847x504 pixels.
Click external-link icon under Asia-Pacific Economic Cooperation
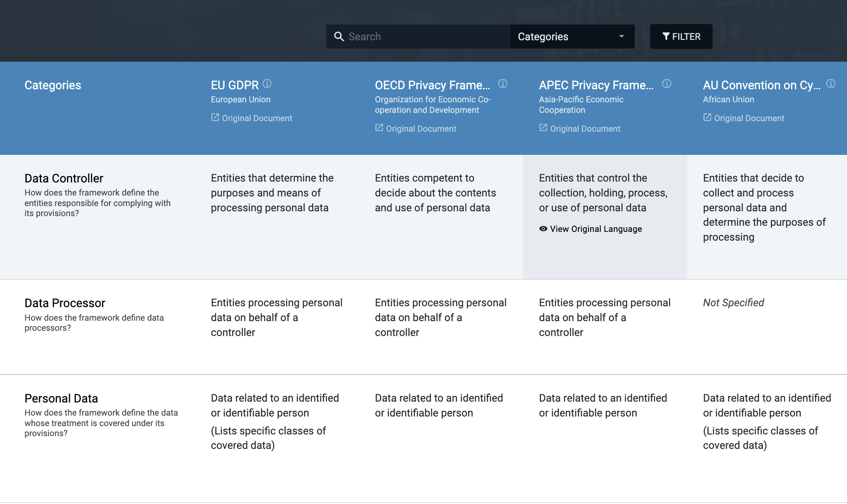543,128
